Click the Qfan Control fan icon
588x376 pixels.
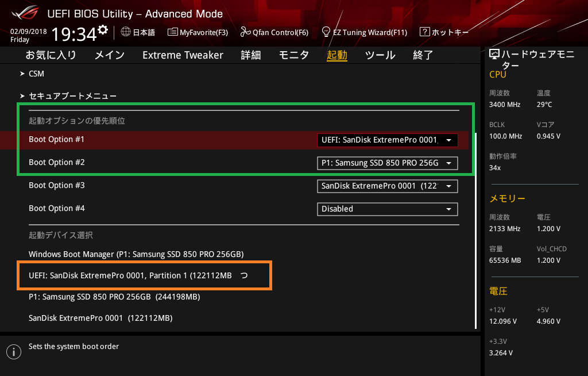pyautogui.click(x=246, y=32)
